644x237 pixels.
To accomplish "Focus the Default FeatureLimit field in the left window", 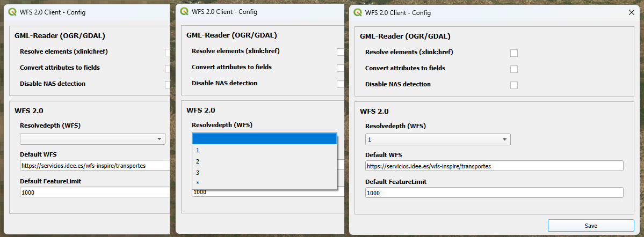I will click(x=95, y=192).
